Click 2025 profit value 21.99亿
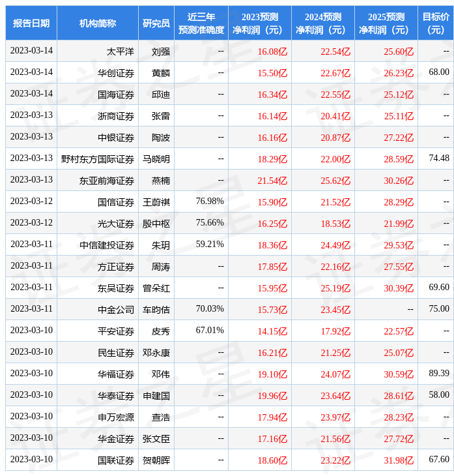This screenshot has height=476, width=454. point(399,224)
